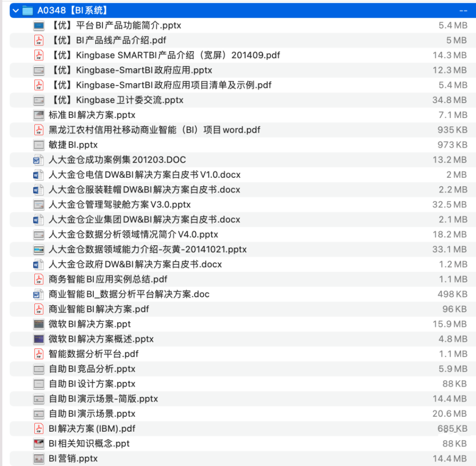
Task: Click the ppt icon beside BI相关知识概念.ppt
Action: [x=39, y=444]
